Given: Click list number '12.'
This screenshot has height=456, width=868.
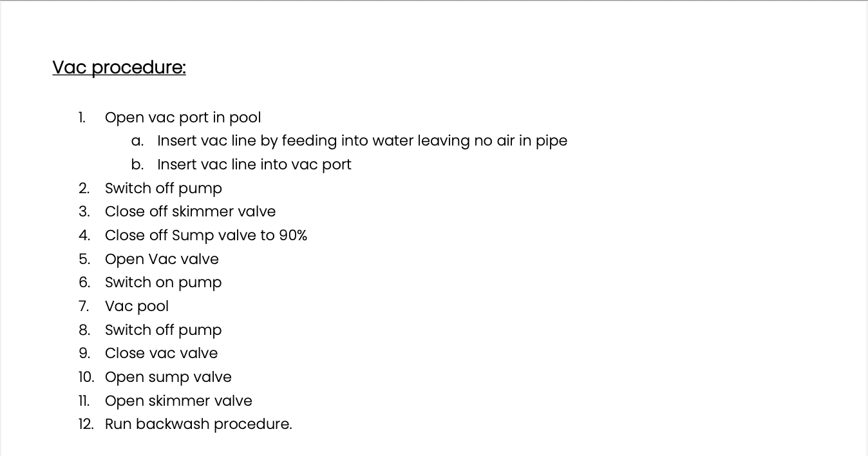Looking at the screenshot, I should (86, 424).
